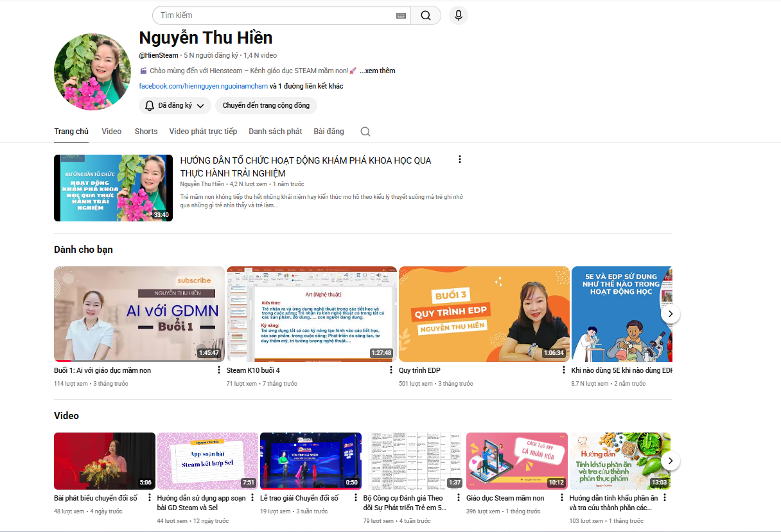Search within channel using tab bar magnifier
The image size is (781, 532).
tap(365, 132)
